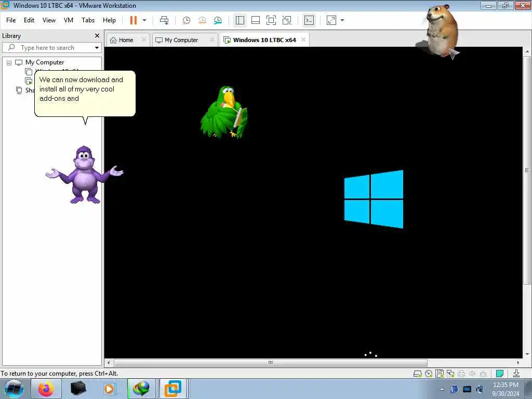Click the globe download manager taskbar icon
The height and width of the screenshot is (399, 532).
(141, 389)
